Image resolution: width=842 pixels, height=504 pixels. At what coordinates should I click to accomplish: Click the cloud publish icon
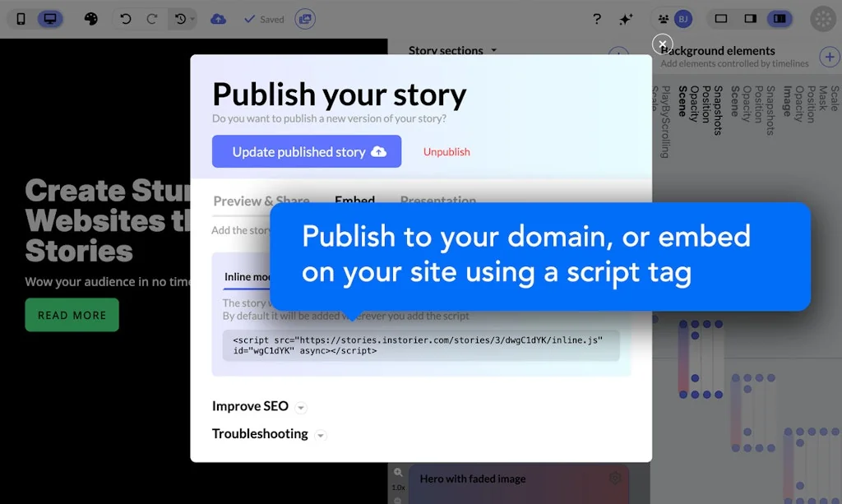coord(219,18)
